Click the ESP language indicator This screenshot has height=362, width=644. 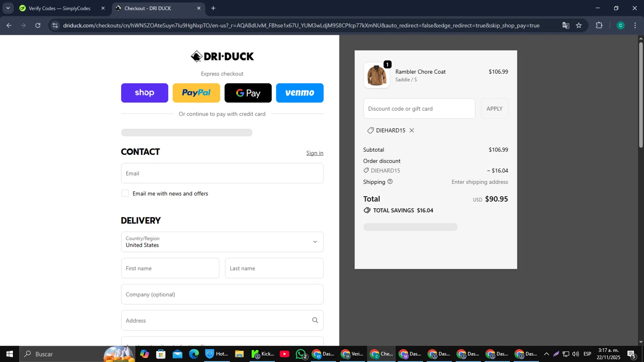coord(587,354)
